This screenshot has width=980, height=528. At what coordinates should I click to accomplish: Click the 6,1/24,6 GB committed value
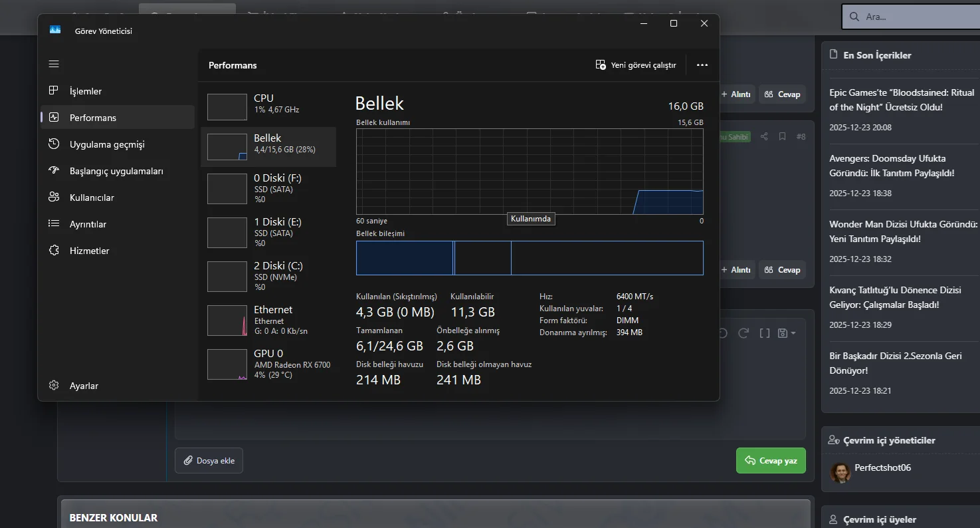click(389, 346)
